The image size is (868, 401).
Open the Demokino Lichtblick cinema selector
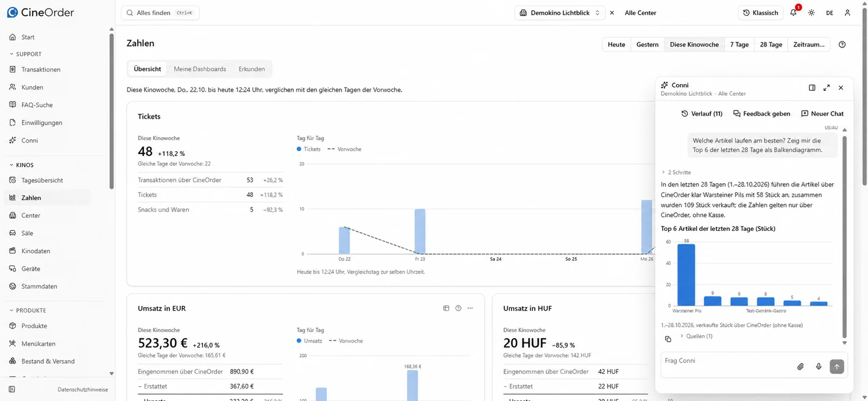pos(560,12)
